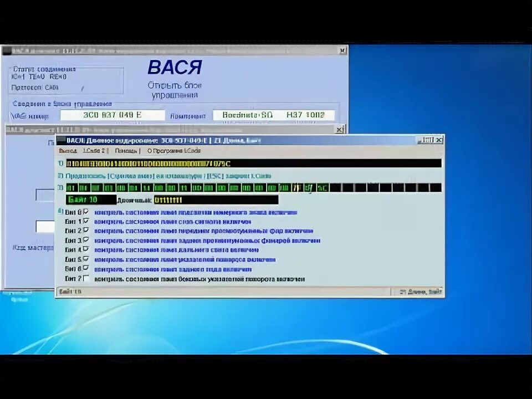The width and height of the screenshot is (532, 399).
Task: Select the 9C byte cell
Action: (x=322, y=188)
